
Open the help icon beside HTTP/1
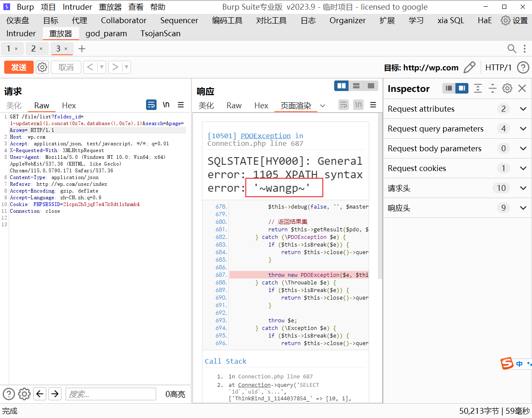tap(523, 67)
